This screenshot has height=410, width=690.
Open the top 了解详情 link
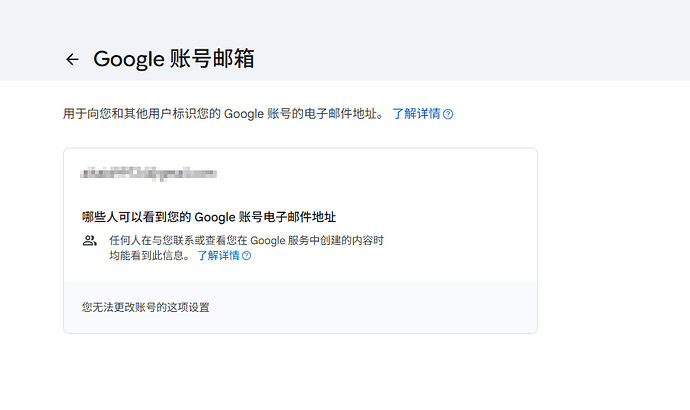416,114
